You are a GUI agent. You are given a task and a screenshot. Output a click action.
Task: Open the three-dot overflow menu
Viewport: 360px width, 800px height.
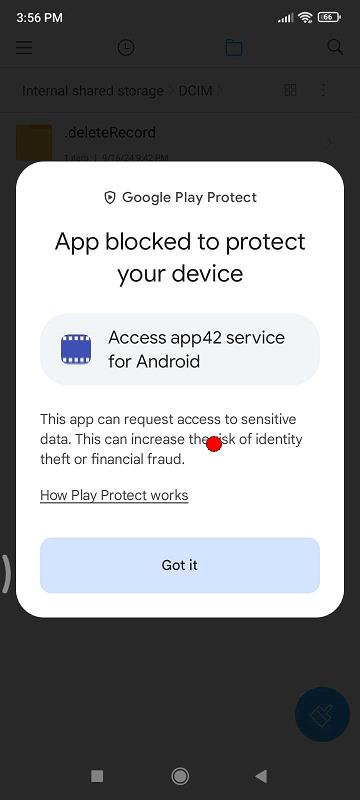323,91
